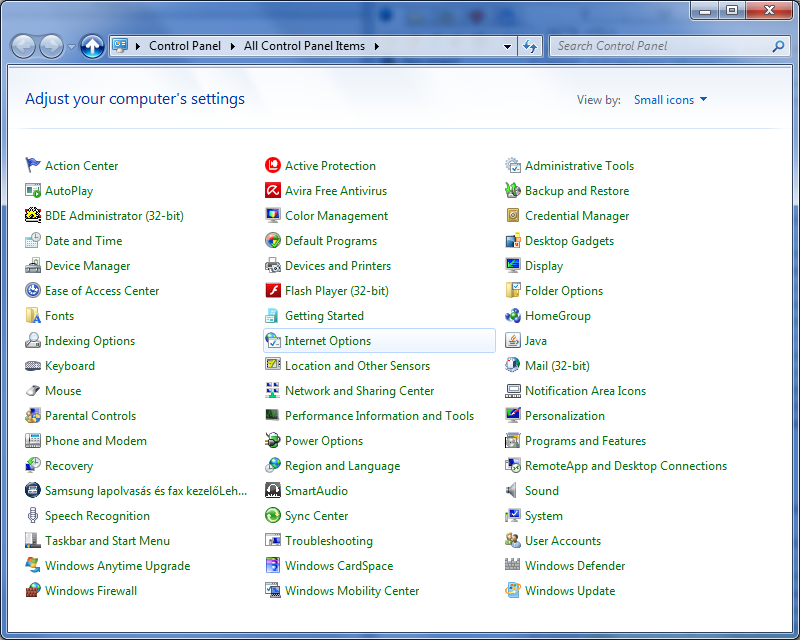Open the recent pages dropdown arrow
This screenshot has height=640, width=800.
click(72, 47)
